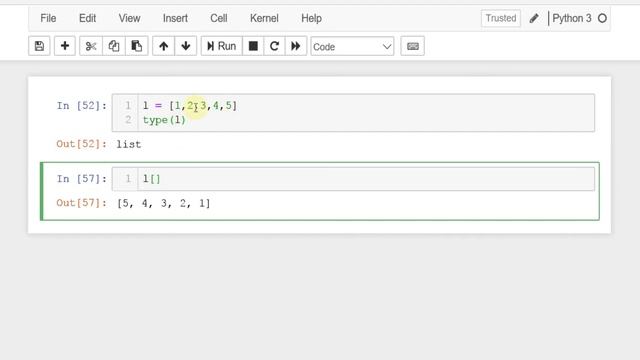Open the cell type Code dropdown

click(x=352, y=47)
